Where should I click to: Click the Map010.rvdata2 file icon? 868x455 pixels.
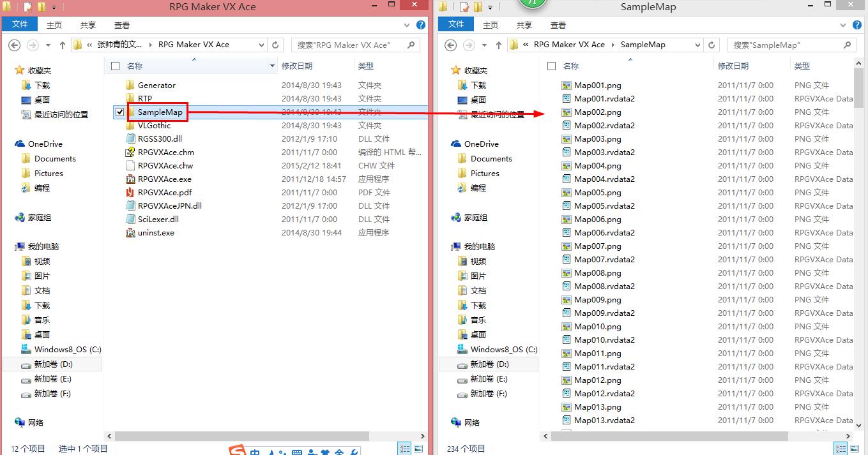(567, 339)
